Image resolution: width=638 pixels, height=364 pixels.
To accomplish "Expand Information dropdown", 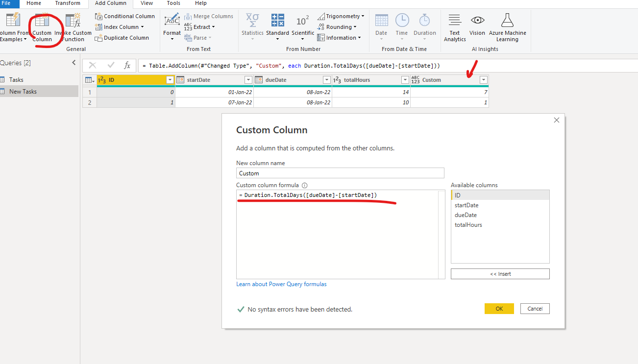I will click(x=359, y=38).
